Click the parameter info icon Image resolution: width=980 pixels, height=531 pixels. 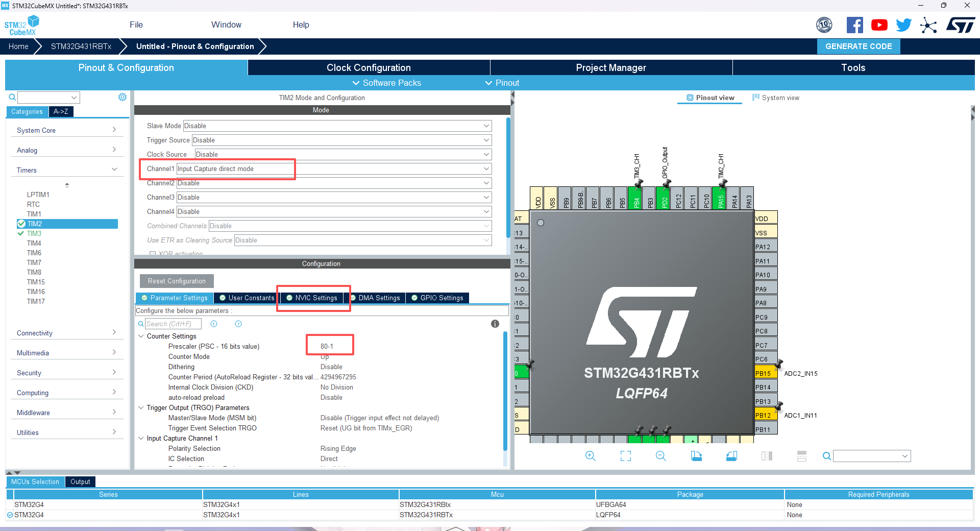495,324
